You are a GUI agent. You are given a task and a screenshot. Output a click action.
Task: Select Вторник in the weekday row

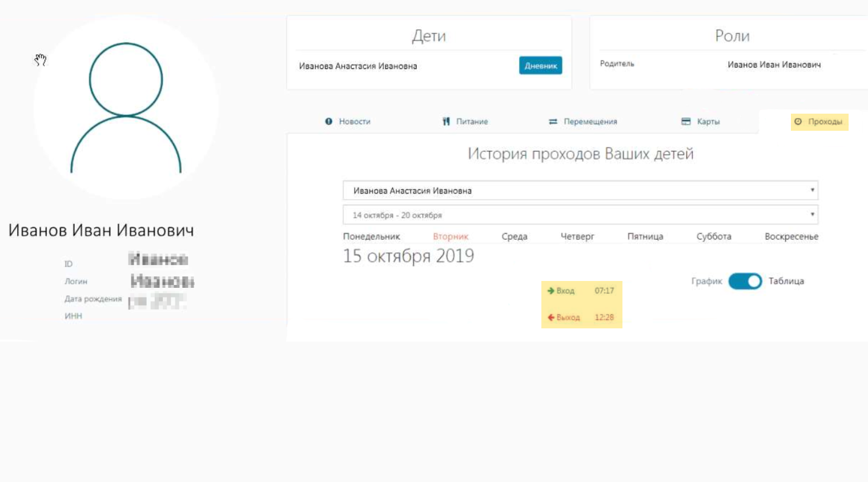click(x=451, y=236)
